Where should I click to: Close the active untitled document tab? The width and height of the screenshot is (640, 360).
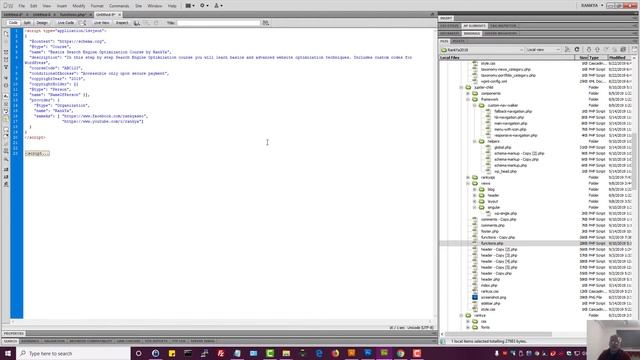pyautogui.click(x=120, y=15)
